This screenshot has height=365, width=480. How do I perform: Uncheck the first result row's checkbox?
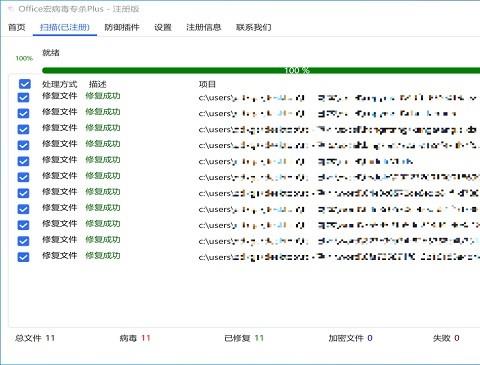coord(23,97)
